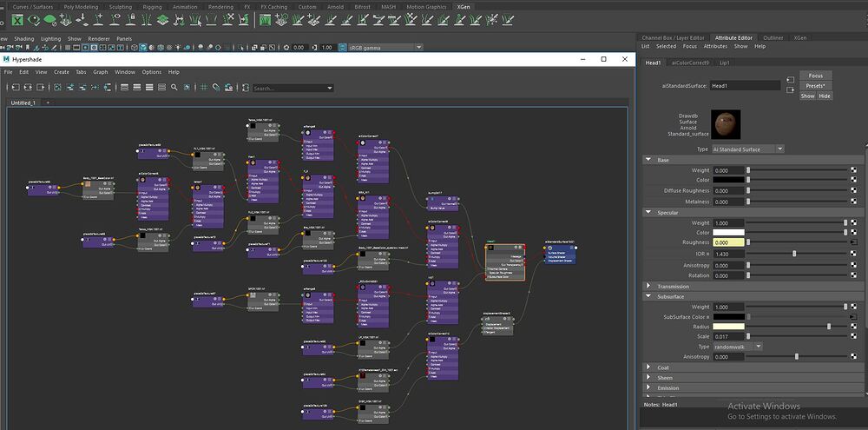Click the add selected nodes to graph icon
This screenshot has width=868, height=430.
70,87
